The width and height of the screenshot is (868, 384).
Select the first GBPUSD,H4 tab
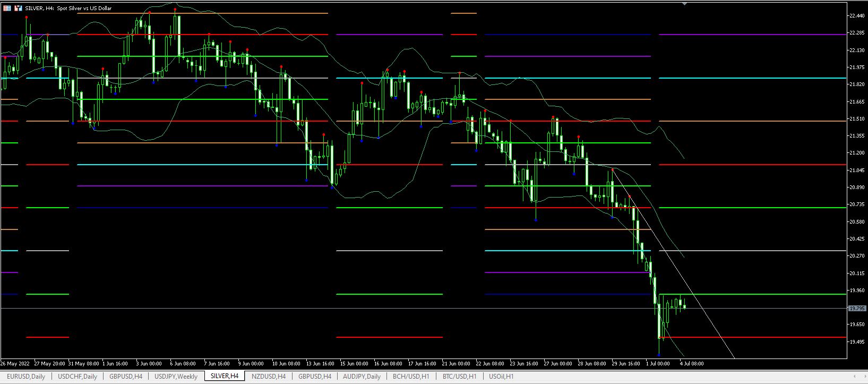click(126, 376)
